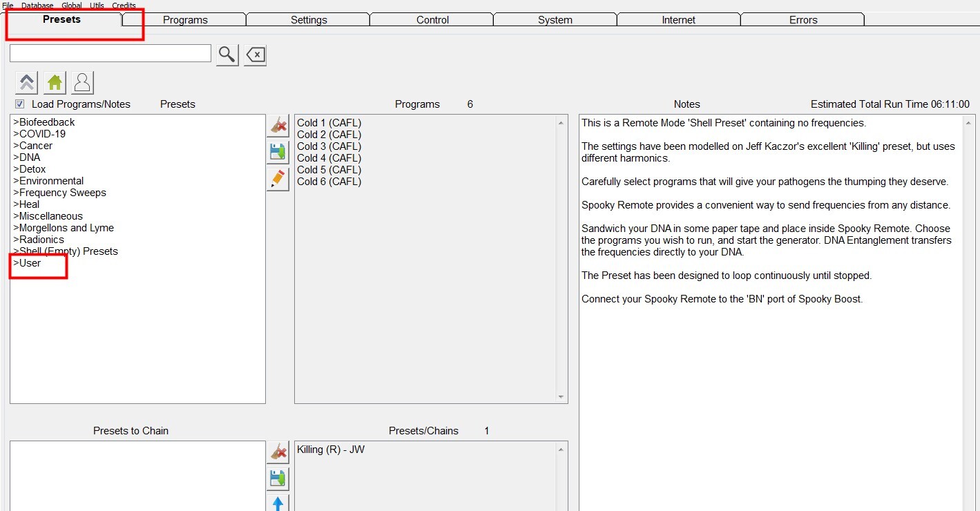Open the User preset folder
This screenshot has width=980, height=511.
click(28, 263)
